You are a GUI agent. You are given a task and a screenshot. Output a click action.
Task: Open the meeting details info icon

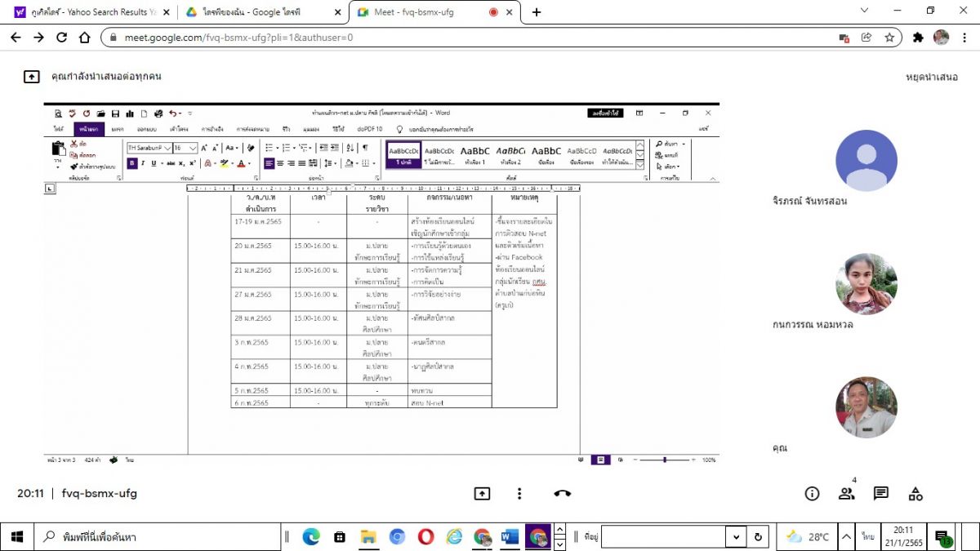(x=812, y=493)
